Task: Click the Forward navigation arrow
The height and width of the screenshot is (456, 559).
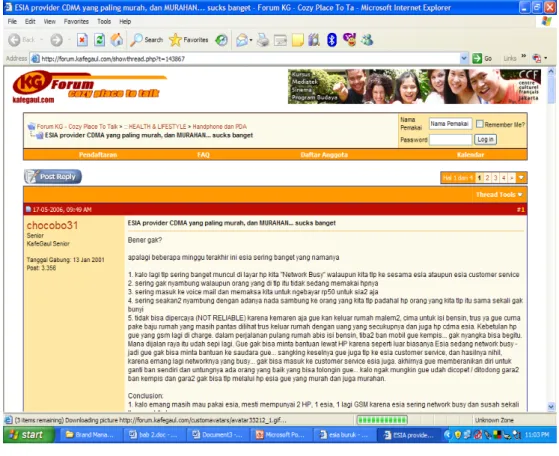Action: [56, 40]
